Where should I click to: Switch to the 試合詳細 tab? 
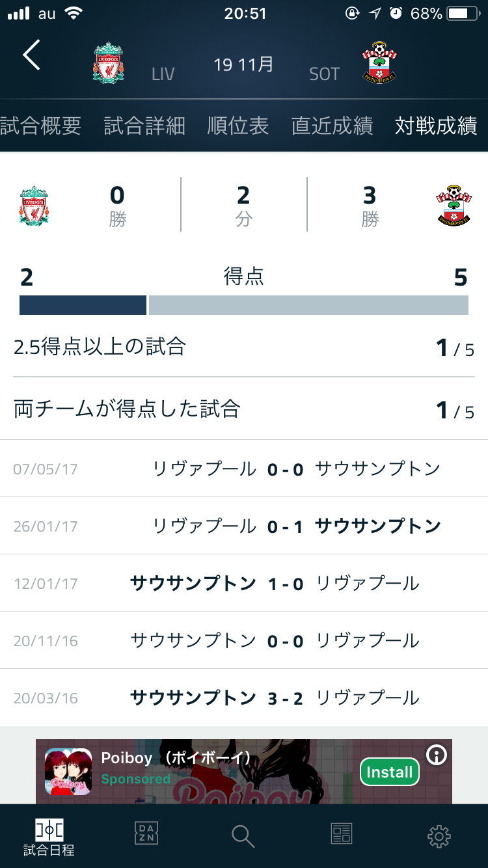144,126
